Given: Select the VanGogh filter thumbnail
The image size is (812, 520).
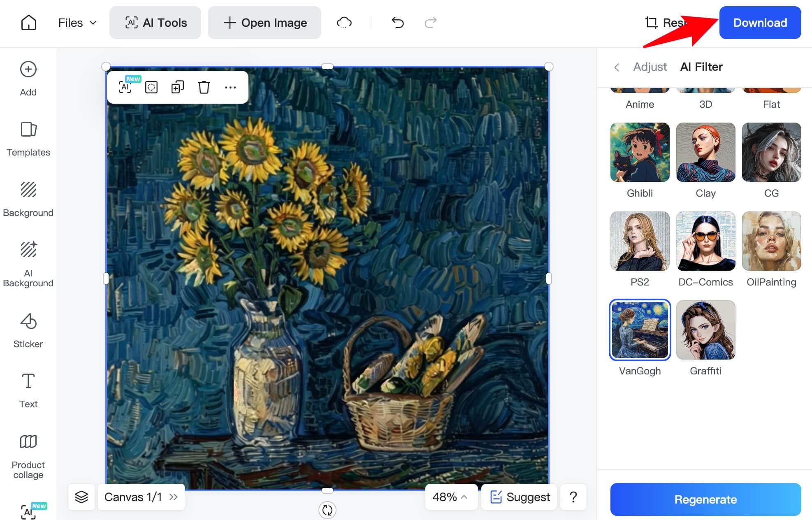Looking at the screenshot, I should (x=640, y=330).
